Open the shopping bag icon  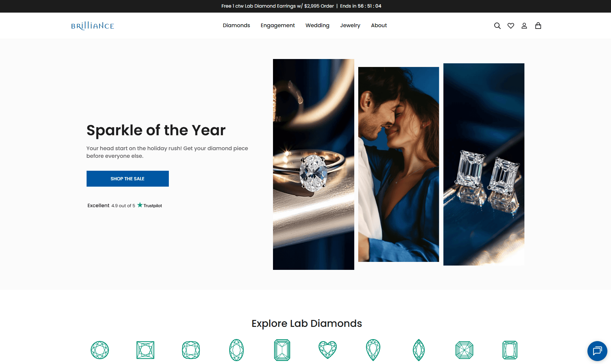click(x=538, y=26)
